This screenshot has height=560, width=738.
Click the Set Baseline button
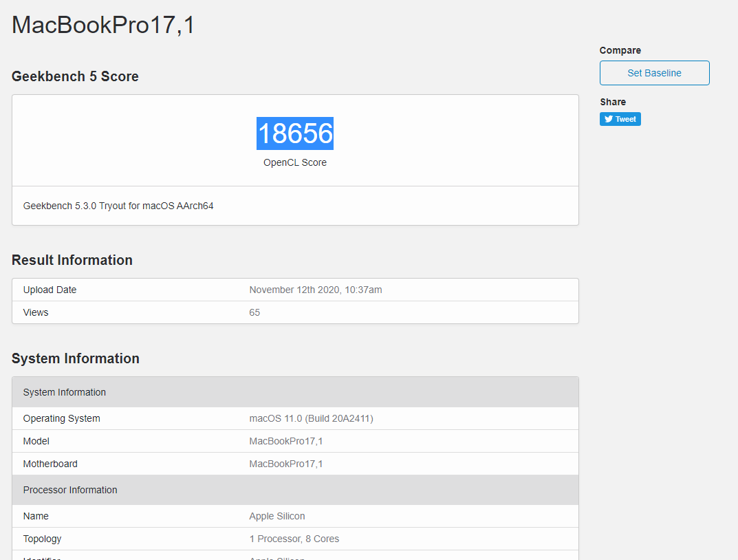click(x=654, y=73)
